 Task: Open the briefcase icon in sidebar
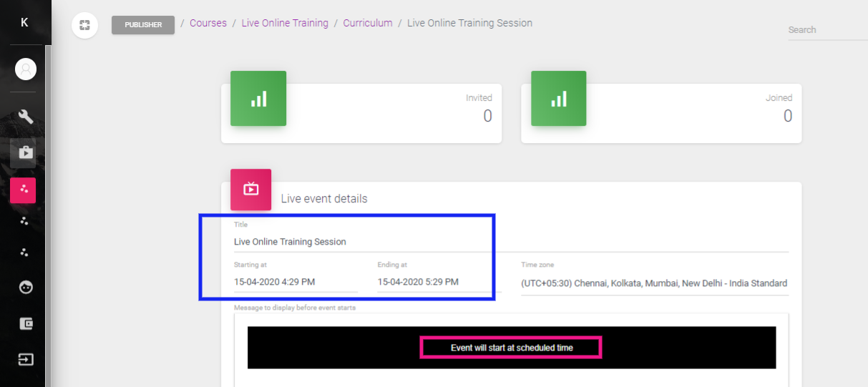[26, 152]
